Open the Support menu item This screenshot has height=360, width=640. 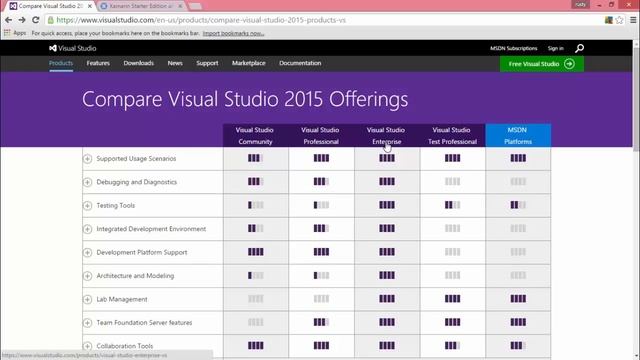pyautogui.click(x=207, y=63)
